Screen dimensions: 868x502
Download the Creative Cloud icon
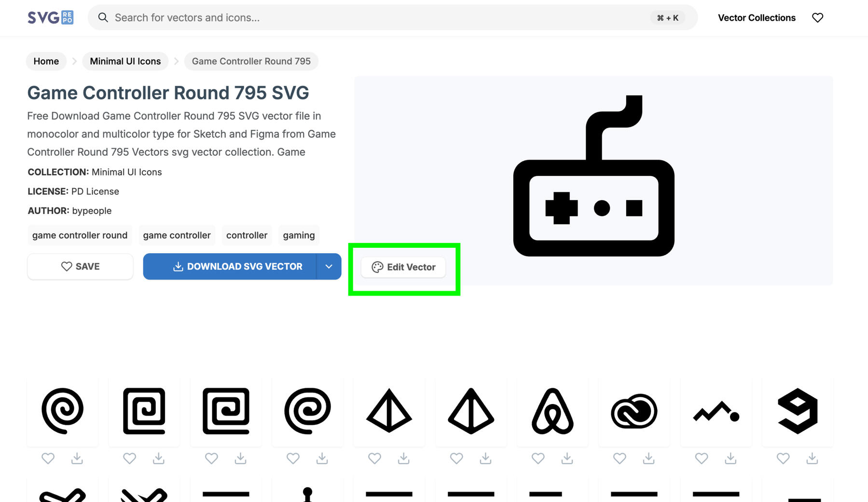pos(648,458)
